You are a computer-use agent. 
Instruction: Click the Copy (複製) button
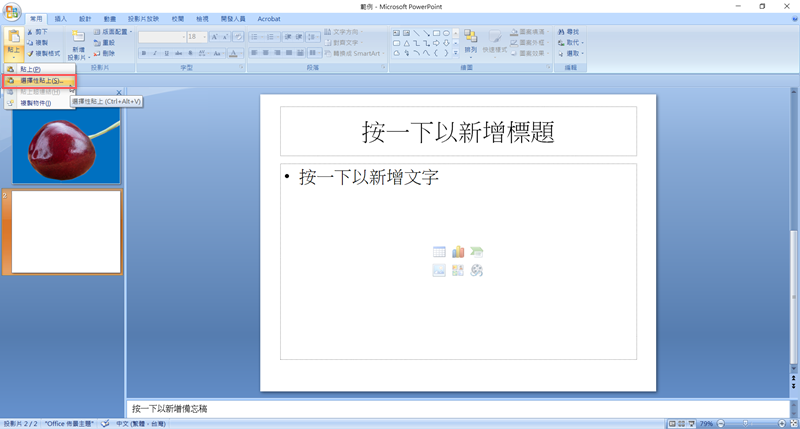click(37, 42)
